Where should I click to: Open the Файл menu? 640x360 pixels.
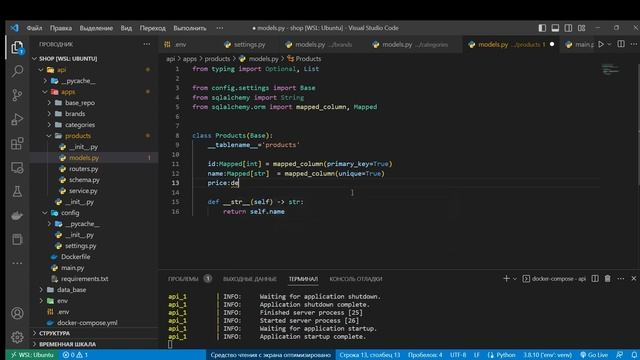[34, 28]
